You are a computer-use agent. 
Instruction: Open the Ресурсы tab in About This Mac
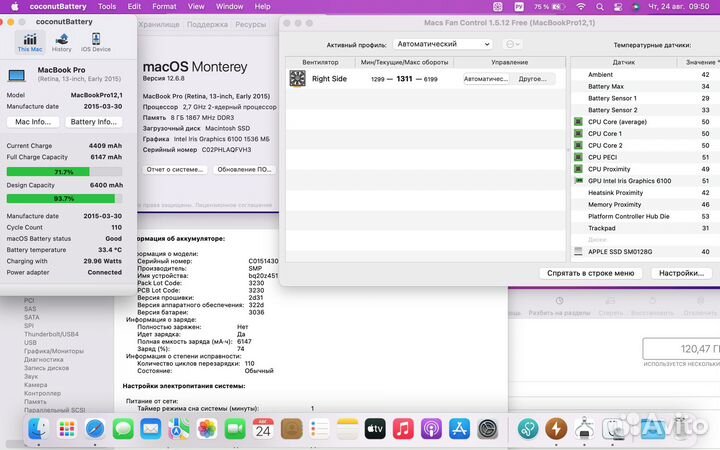point(251,24)
